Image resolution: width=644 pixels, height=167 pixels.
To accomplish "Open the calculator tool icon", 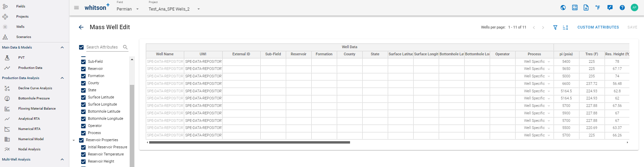I will click(575, 7).
